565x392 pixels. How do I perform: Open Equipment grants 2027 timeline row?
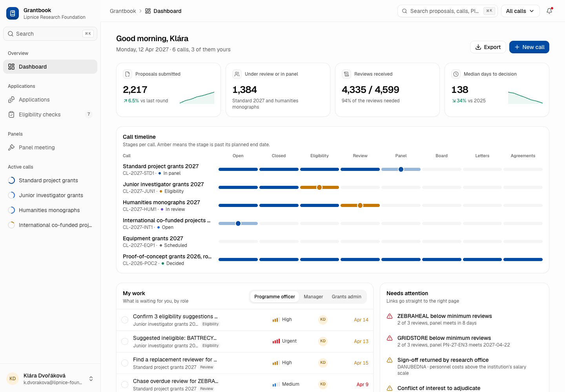click(333, 241)
